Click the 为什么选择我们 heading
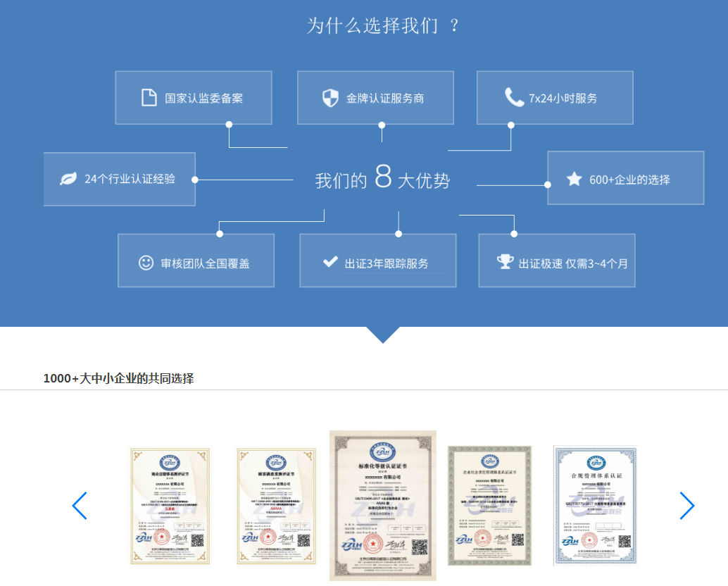The width and height of the screenshot is (728, 586). click(383, 26)
